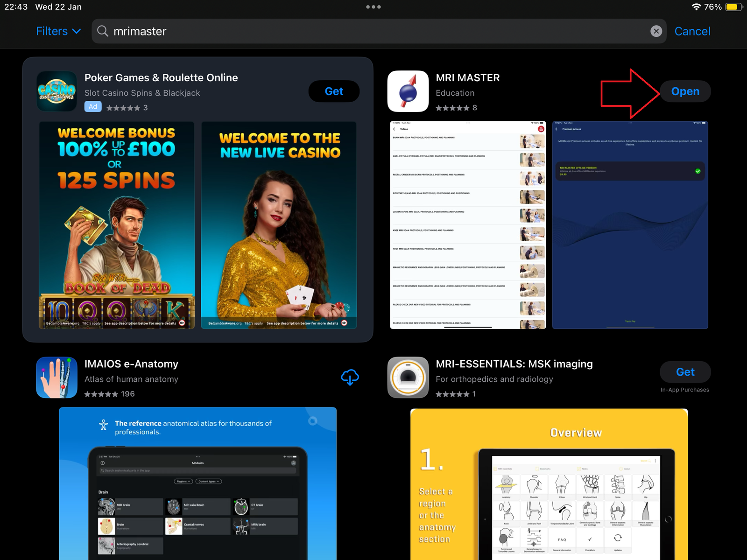The image size is (747, 560).
Task: Open IMAIOS anatomical atlas screenshot
Action: click(x=198, y=483)
